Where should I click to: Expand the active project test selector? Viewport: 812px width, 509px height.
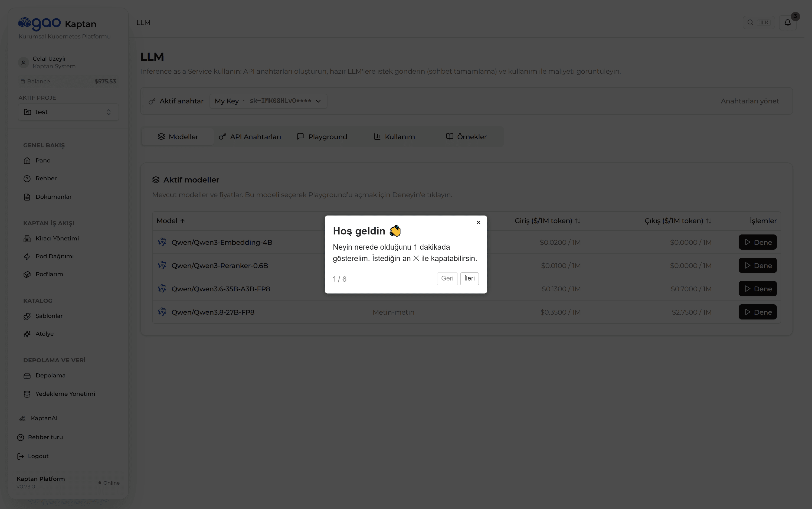pyautogui.click(x=68, y=112)
